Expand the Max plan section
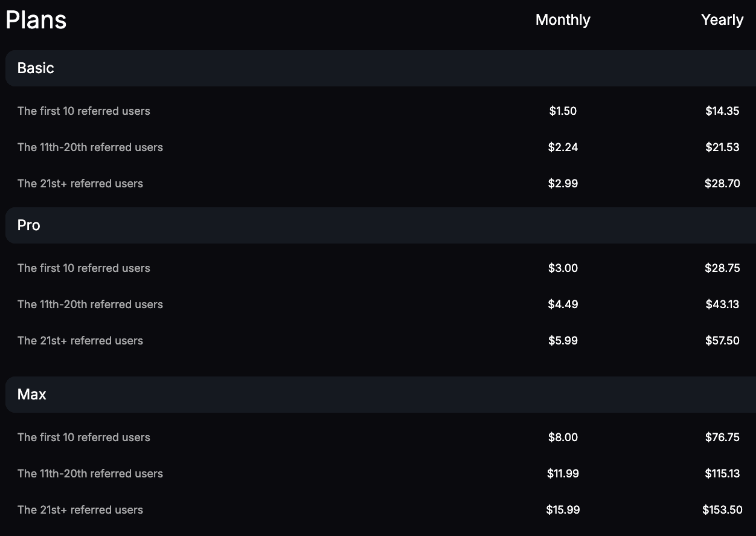Screen dimensions: 756x536 [x=31, y=394]
